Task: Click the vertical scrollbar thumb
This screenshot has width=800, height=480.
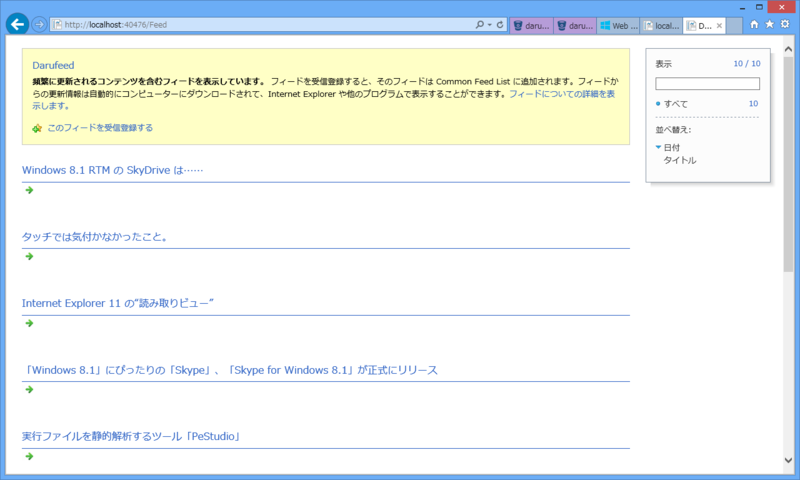Action: (788, 163)
